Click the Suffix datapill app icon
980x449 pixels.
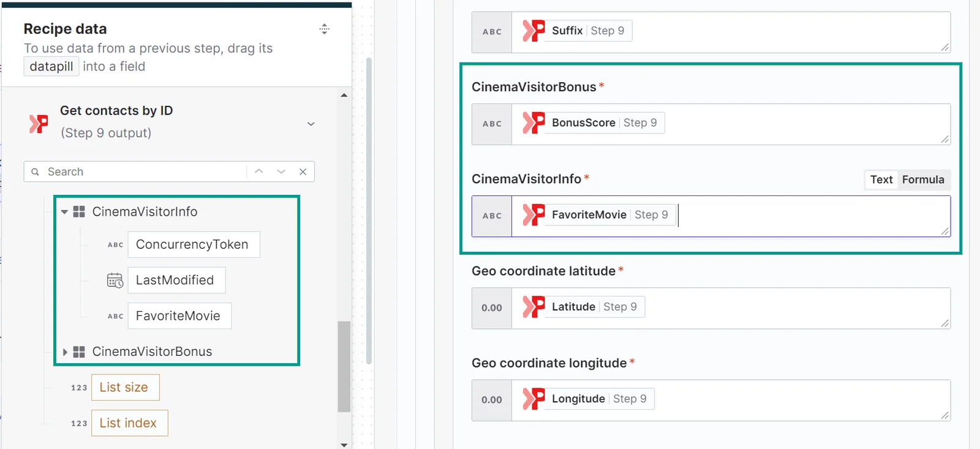pos(533,31)
